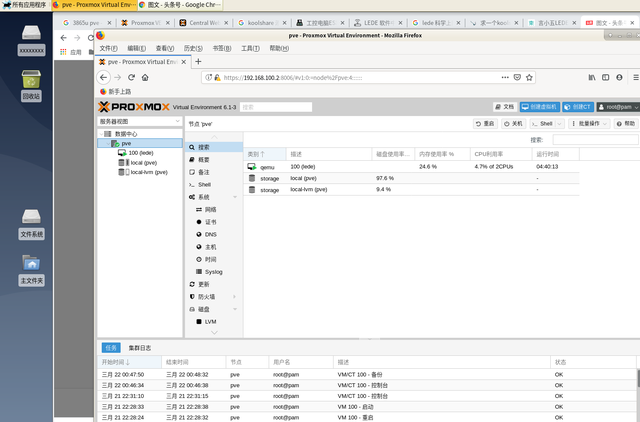The width and height of the screenshot is (640, 422).
Task: Open Syslog entry
Action: coord(214,272)
